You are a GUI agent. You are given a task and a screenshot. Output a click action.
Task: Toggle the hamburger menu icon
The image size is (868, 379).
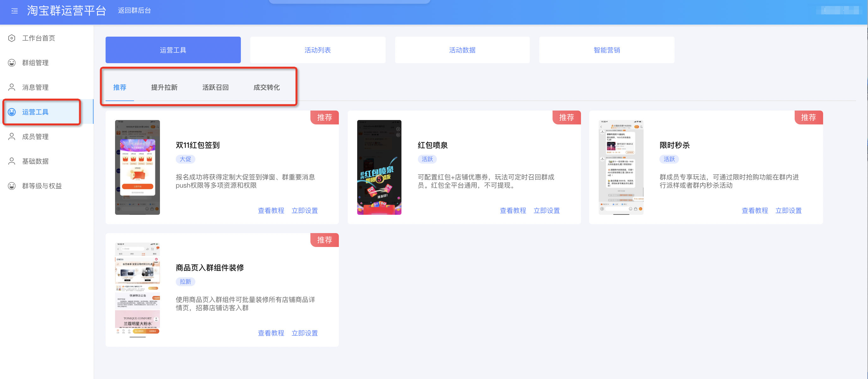[15, 11]
